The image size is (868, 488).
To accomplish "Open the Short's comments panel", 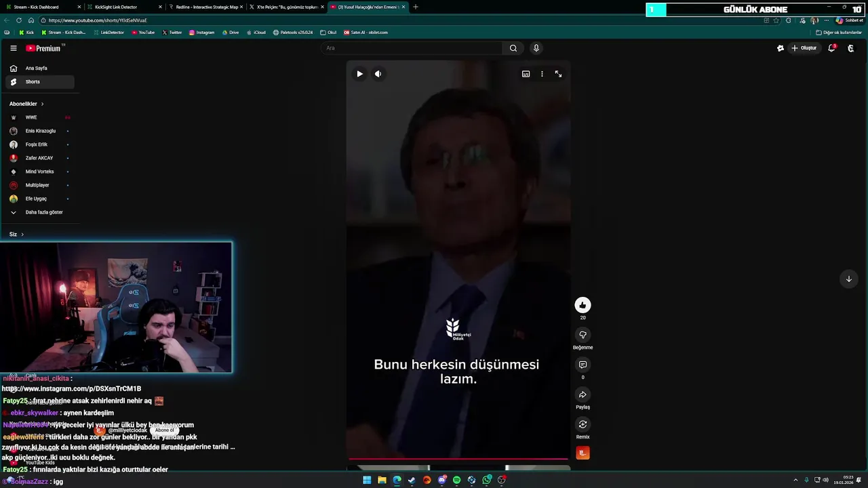I will click(x=583, y=365).
